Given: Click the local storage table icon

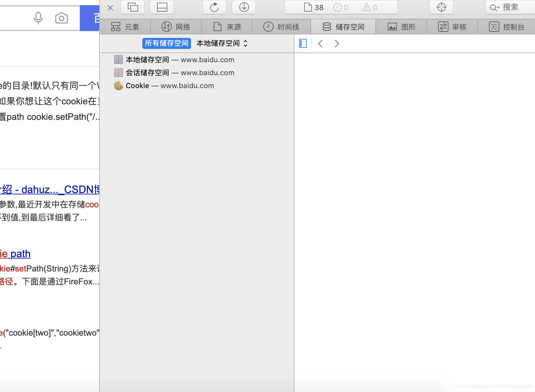Looking at the screenshot, I should 119,60.
